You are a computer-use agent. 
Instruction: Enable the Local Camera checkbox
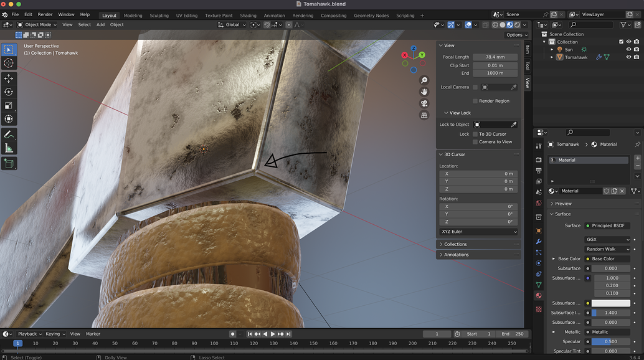[x=475, y=87]
